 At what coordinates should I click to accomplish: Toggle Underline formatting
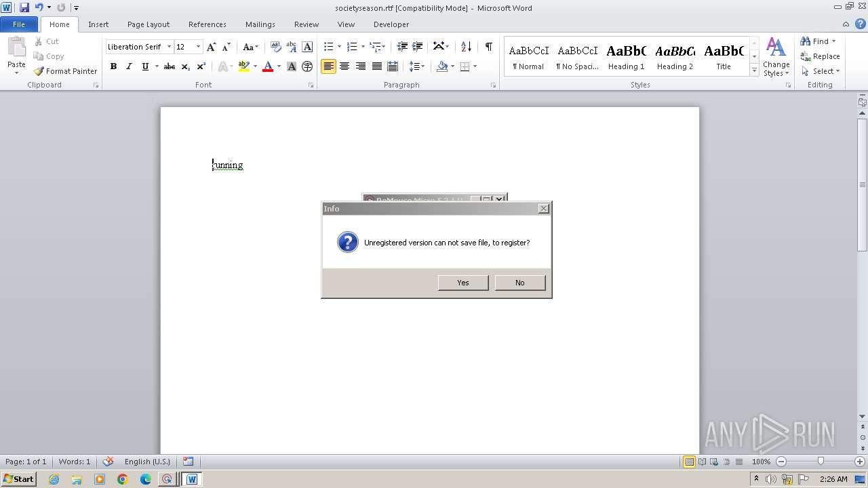coord(145,66)
